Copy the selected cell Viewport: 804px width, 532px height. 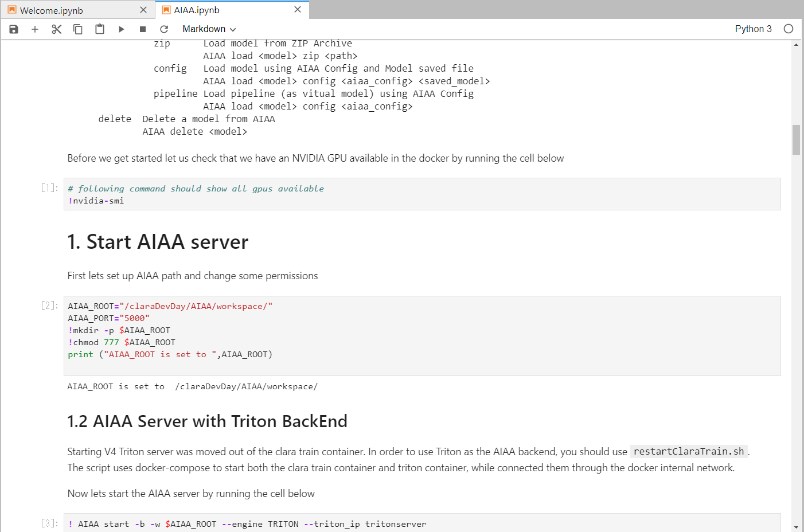tap(78, 29)
